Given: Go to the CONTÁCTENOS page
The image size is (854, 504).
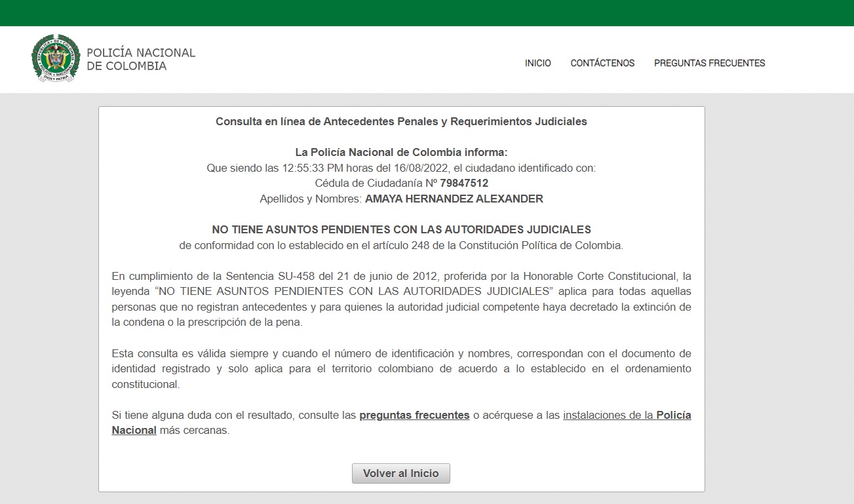Looking at the screenshot, I should 602,64.
